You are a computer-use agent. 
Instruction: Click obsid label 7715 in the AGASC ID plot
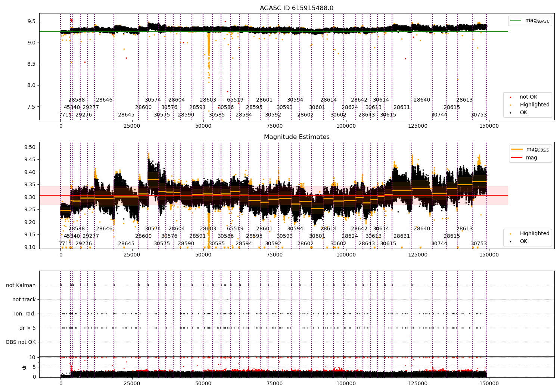pyautogui.click(x=65, y=115)
